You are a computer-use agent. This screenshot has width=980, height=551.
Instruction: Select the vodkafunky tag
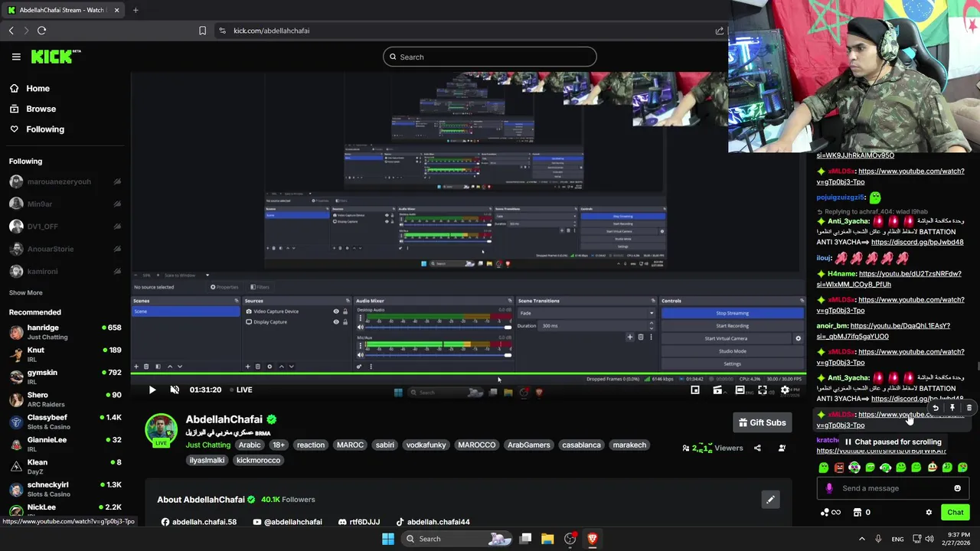click(426, 445)
